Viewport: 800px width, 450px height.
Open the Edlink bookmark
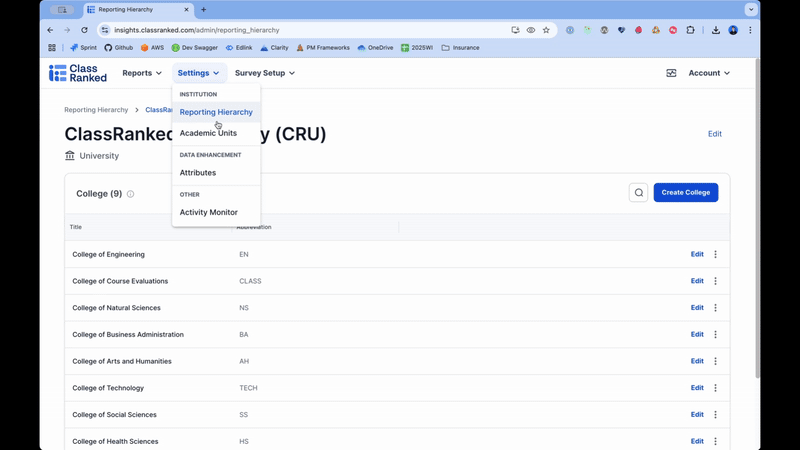(239, 47)
